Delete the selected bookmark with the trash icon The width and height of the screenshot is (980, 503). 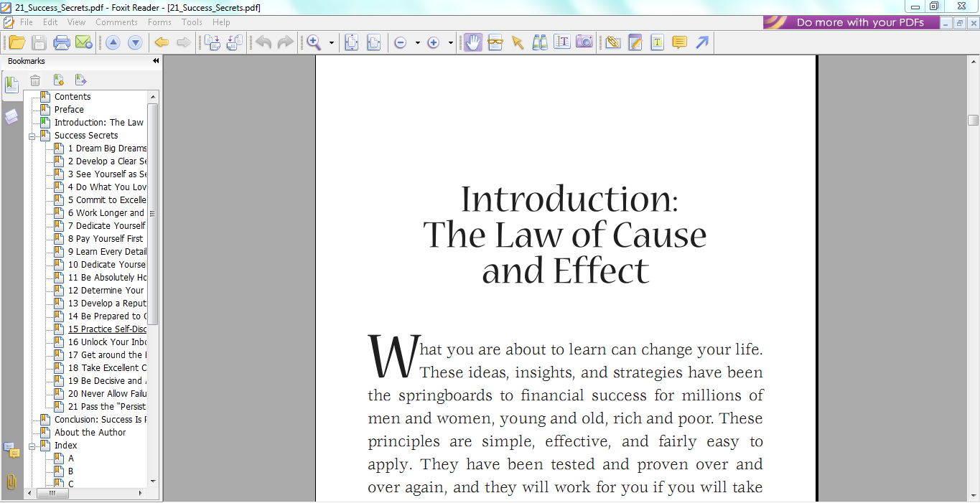pos(35,80)
